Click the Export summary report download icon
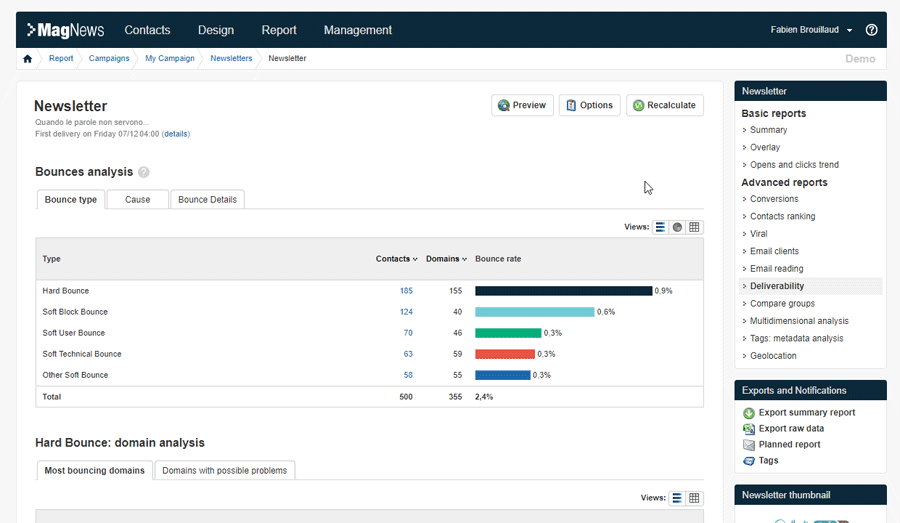Viewport: 900px width, 523px height. click(x=749, y=413)
